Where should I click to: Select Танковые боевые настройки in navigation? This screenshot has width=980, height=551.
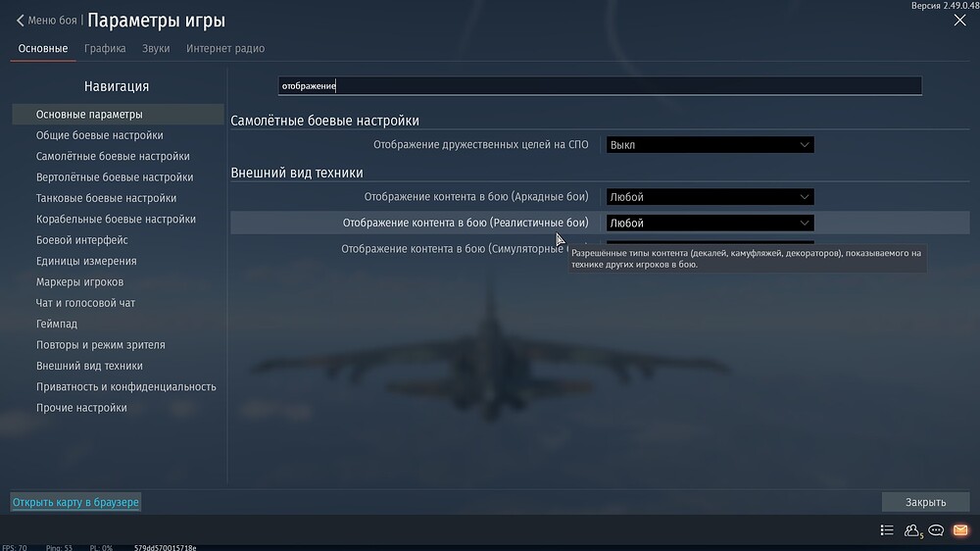(106, 199)
